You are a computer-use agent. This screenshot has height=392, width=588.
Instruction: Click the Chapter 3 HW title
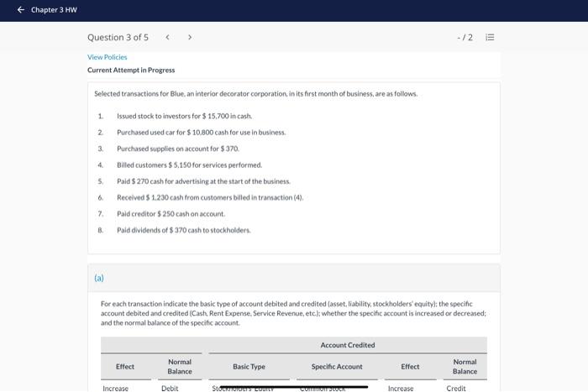pyautogui.click(x=54, y=10)
